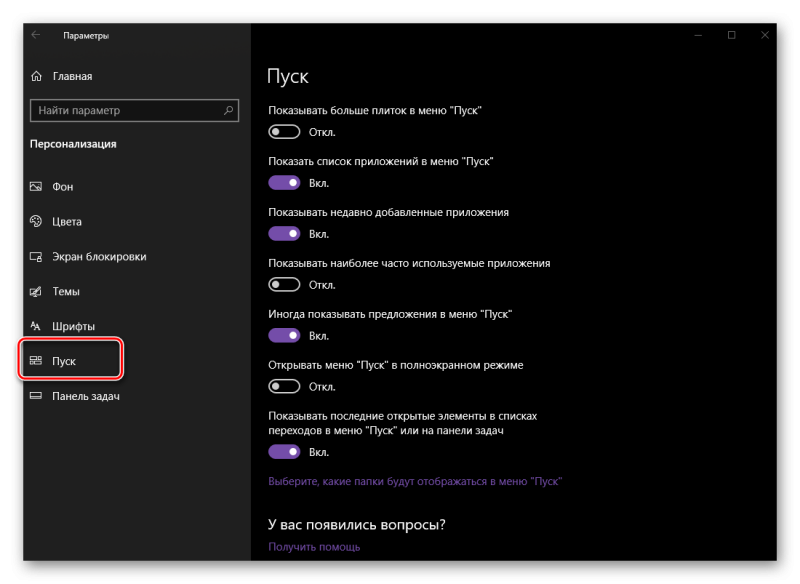The width and height of the screenshot is (800, 584).
Task: Open the Пуск section in sidebar
Action: 71,361
